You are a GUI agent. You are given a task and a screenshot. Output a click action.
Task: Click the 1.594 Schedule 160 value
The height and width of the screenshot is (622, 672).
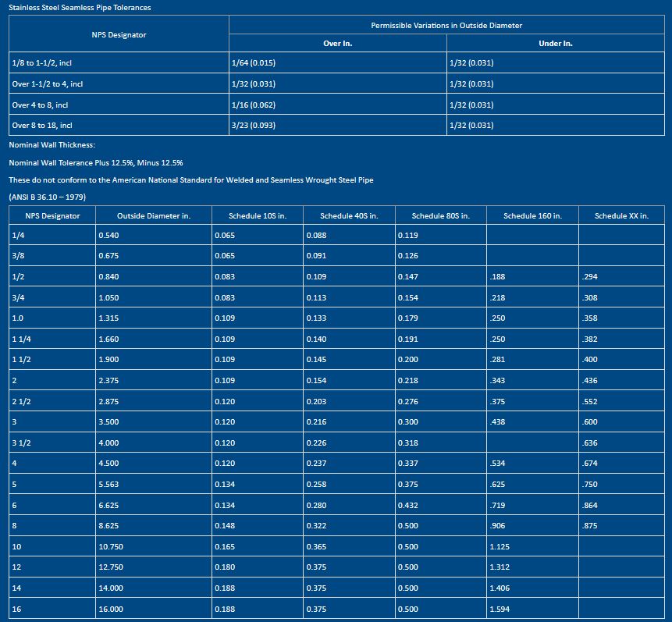click(500, 608)
